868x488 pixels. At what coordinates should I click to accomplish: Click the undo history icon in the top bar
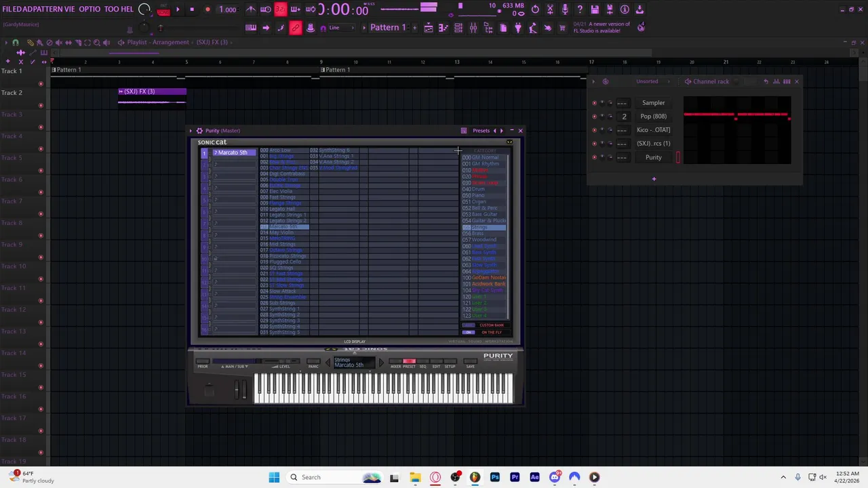coord(535,9)
